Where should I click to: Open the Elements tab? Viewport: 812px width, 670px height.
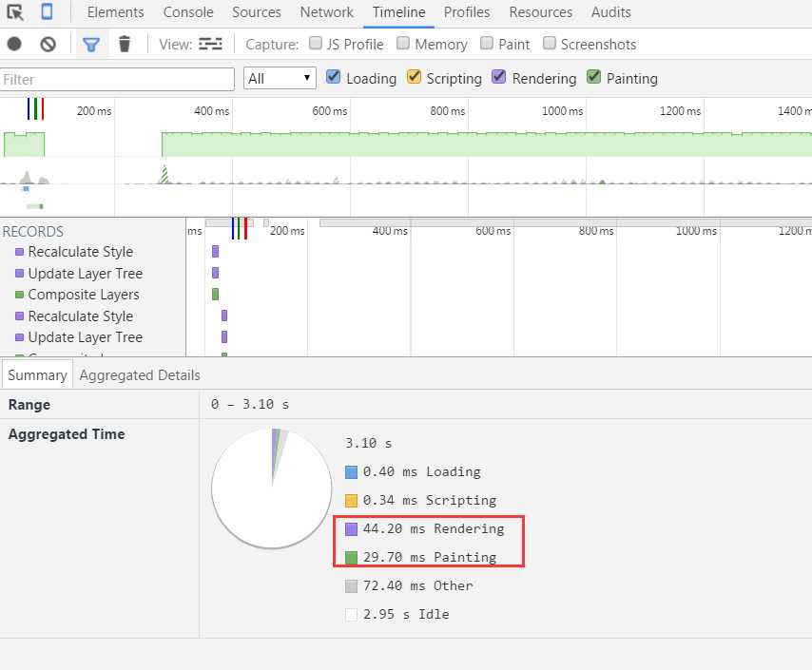[115, 12]
